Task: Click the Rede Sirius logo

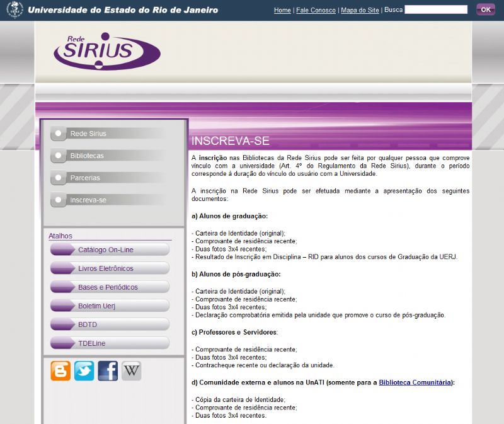Action: click(x=107, y=52)
